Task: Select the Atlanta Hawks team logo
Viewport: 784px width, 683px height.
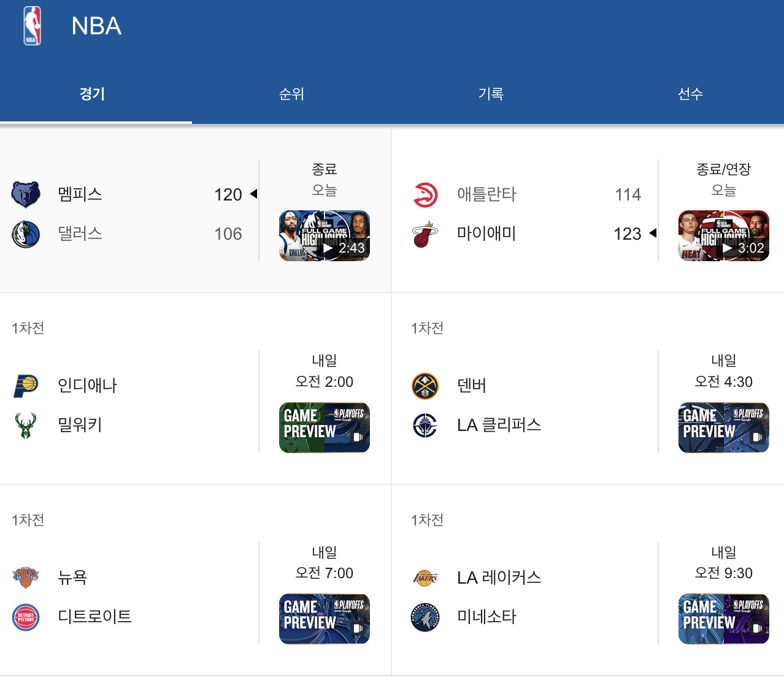Action: 425,194
